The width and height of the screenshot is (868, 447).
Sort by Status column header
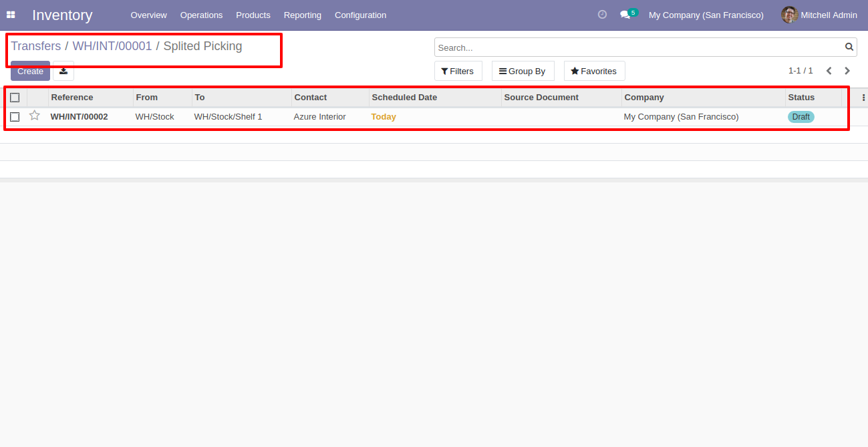813,98
